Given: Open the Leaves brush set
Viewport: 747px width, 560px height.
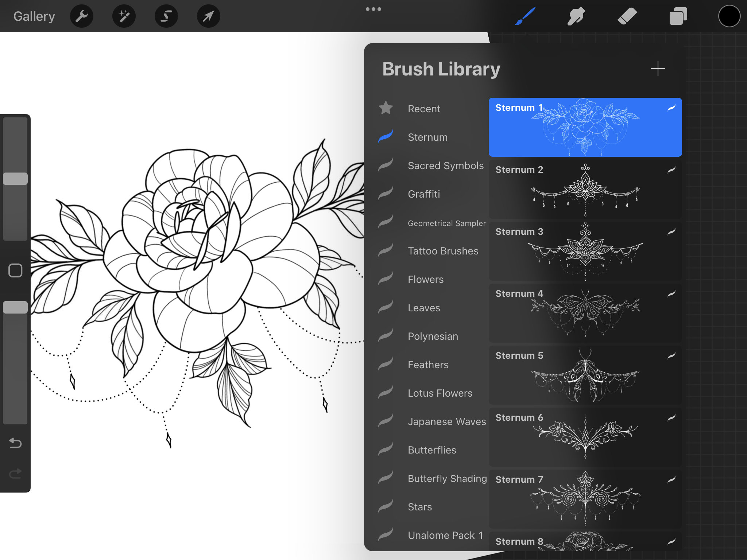Looking at the screenshot, I should coord(424,308).
